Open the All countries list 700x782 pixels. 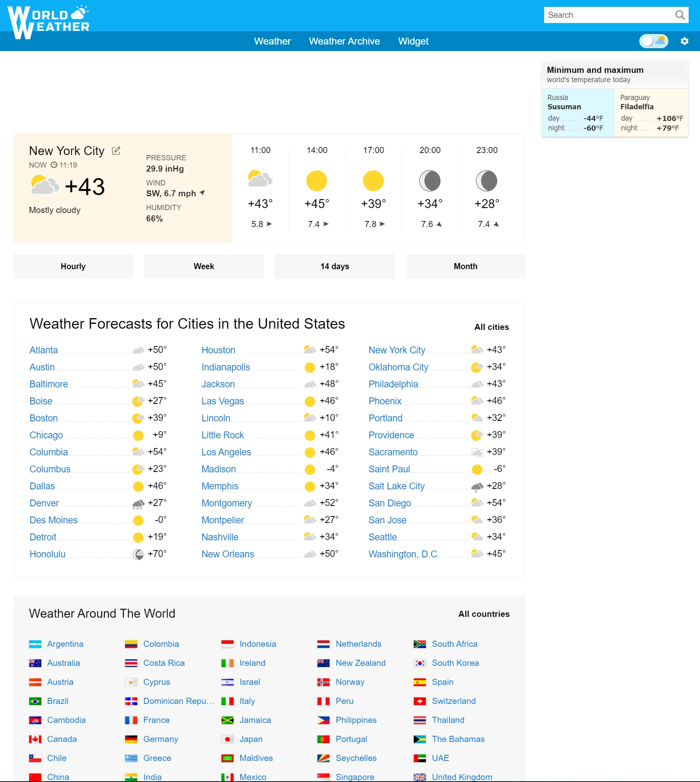pyautogui.click(x=483, y=614)
